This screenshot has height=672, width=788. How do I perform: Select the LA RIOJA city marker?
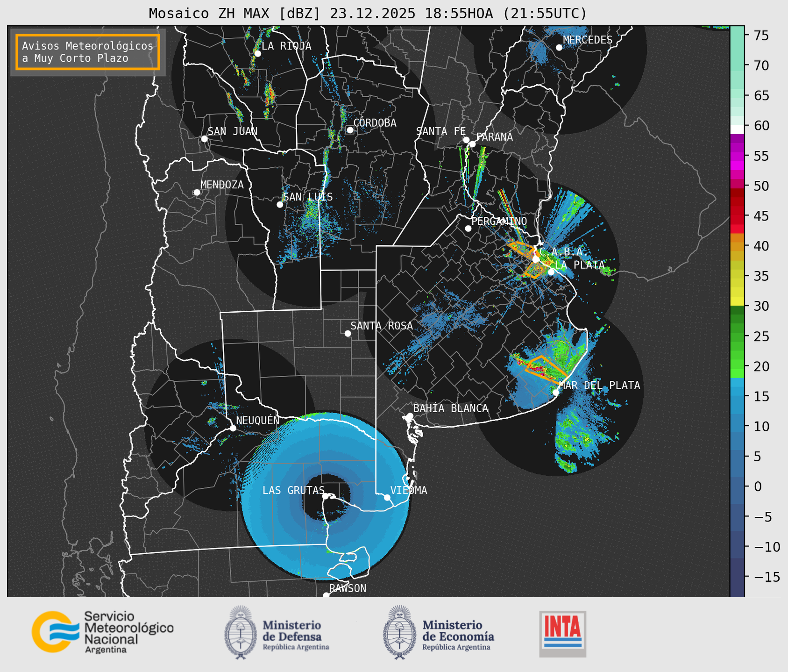[257, 54]
